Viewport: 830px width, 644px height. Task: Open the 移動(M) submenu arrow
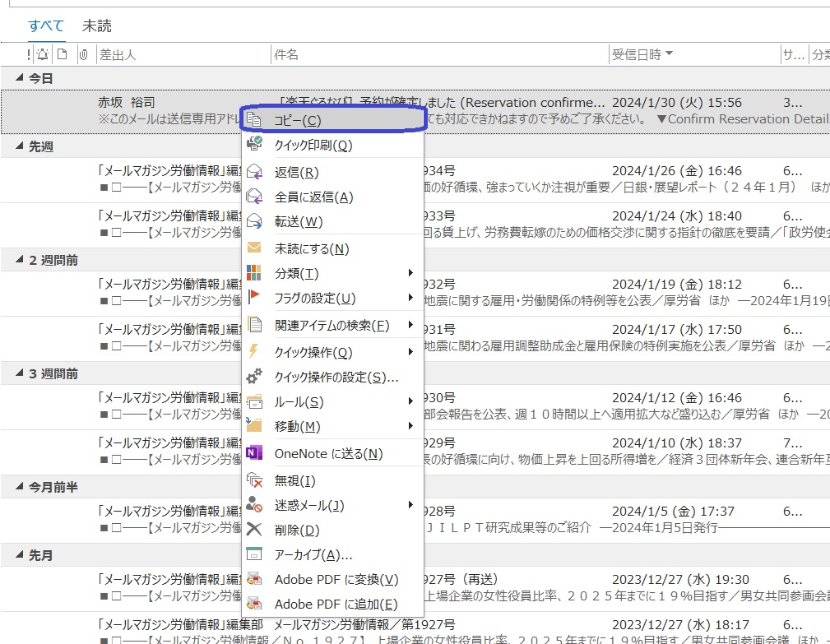410,426
